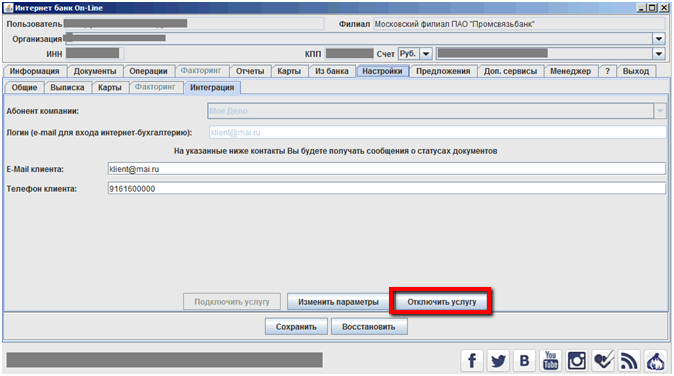The image size is (674, 376).
Task: Switch to the Общие settings sub-tab
Action: [25, 88]
